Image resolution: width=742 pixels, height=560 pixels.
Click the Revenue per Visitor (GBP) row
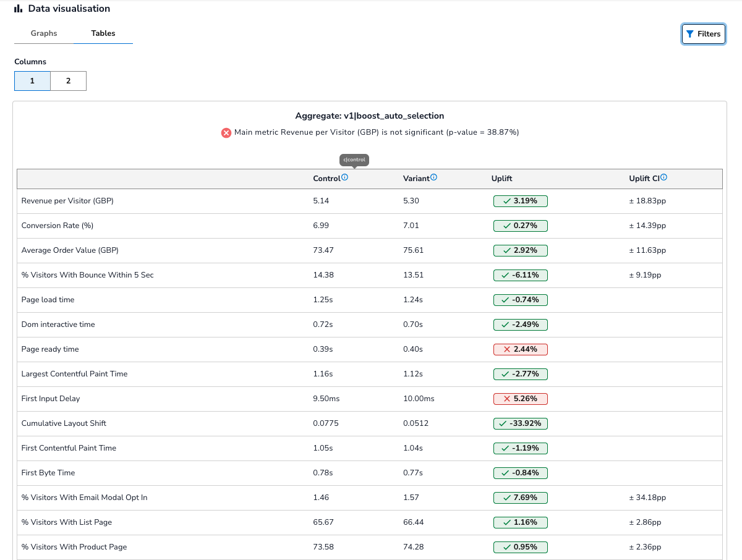point(67,201)
